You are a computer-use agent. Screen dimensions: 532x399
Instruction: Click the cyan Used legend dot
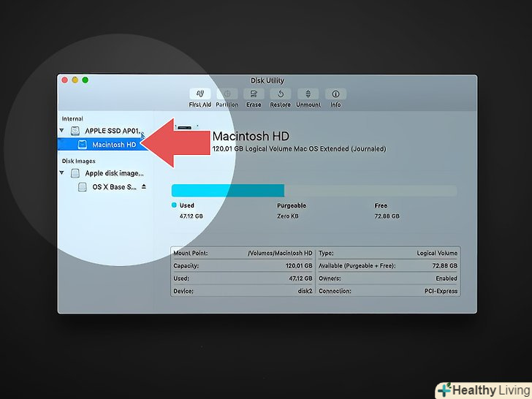(x=174, y=205)
